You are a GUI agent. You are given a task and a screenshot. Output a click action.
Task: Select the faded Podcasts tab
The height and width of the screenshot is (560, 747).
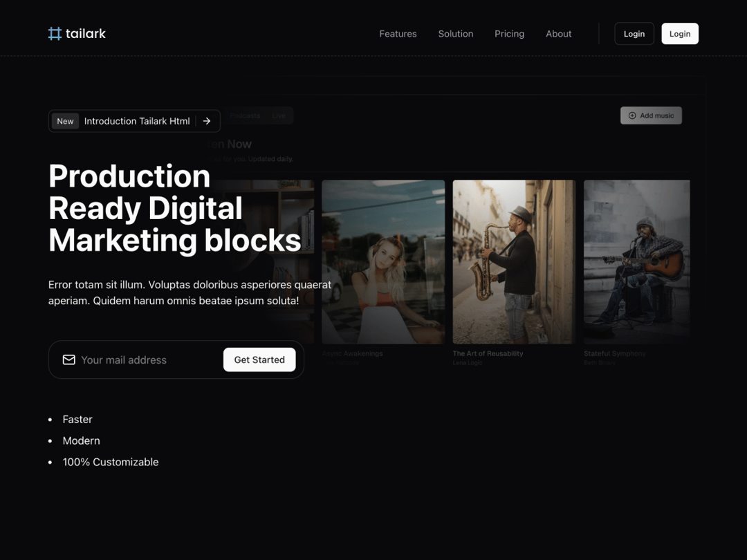[245, 115]
